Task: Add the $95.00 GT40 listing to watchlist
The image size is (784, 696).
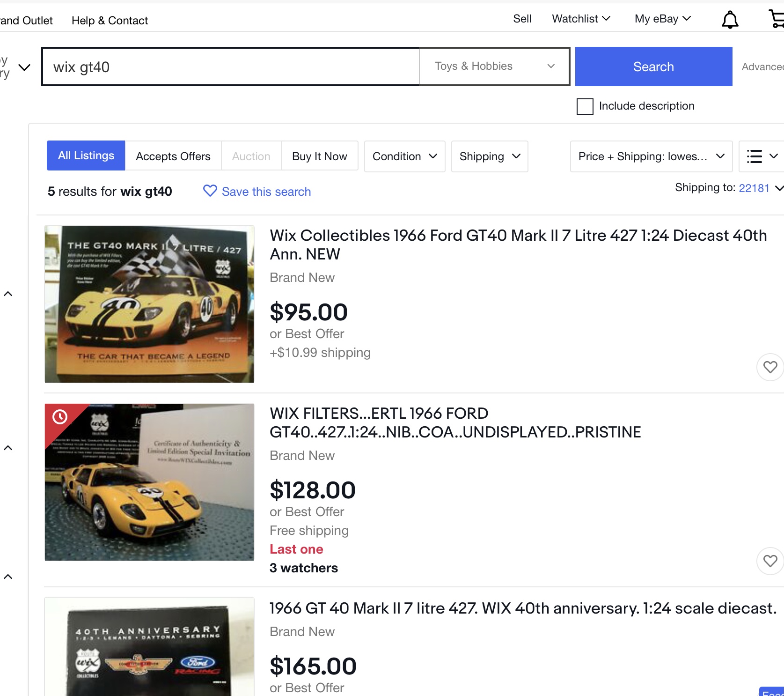Action: click(x=770, y=367)
